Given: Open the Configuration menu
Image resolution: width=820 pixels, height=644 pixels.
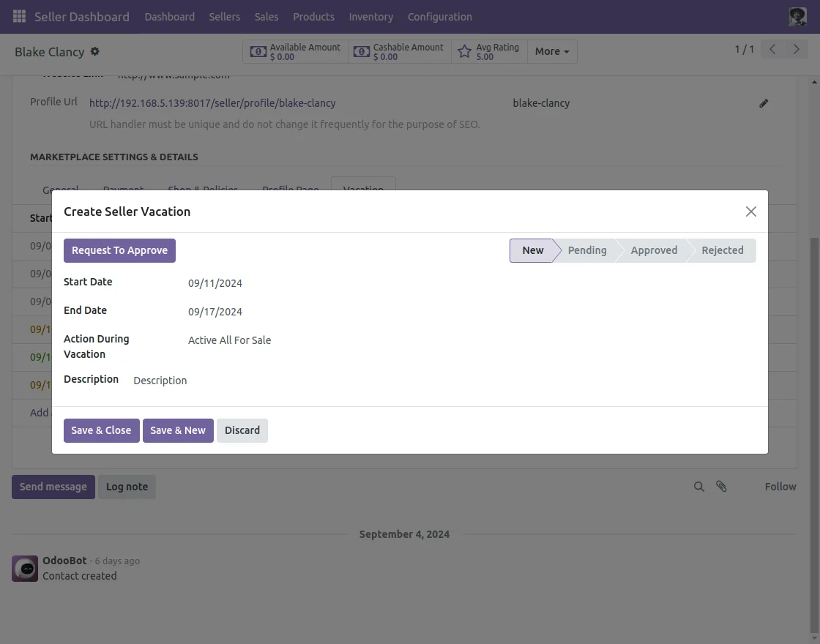Looking at the screenshot, I should pyautogui.click(x=439, y=16).
